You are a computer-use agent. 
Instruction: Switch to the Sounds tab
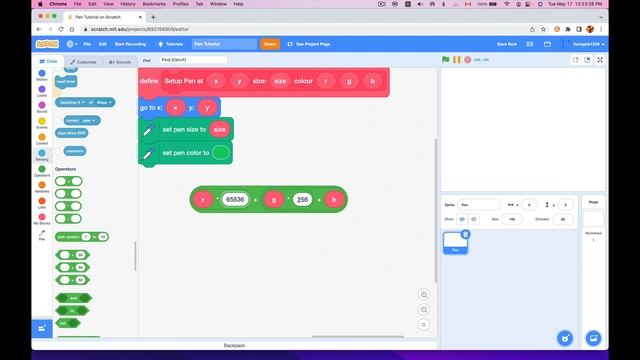coord(120,62)
